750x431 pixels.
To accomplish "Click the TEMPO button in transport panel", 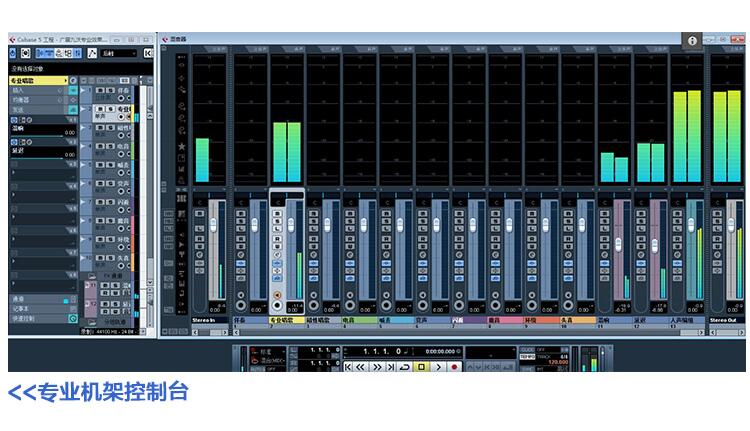I will click(x=527, y=357).
